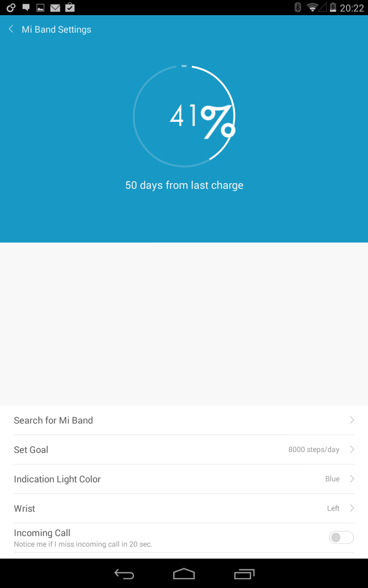Screen dimensions: 368x588
Task: Tap the back arrow beside Mi Band Settings
Action: click(11, 29)
